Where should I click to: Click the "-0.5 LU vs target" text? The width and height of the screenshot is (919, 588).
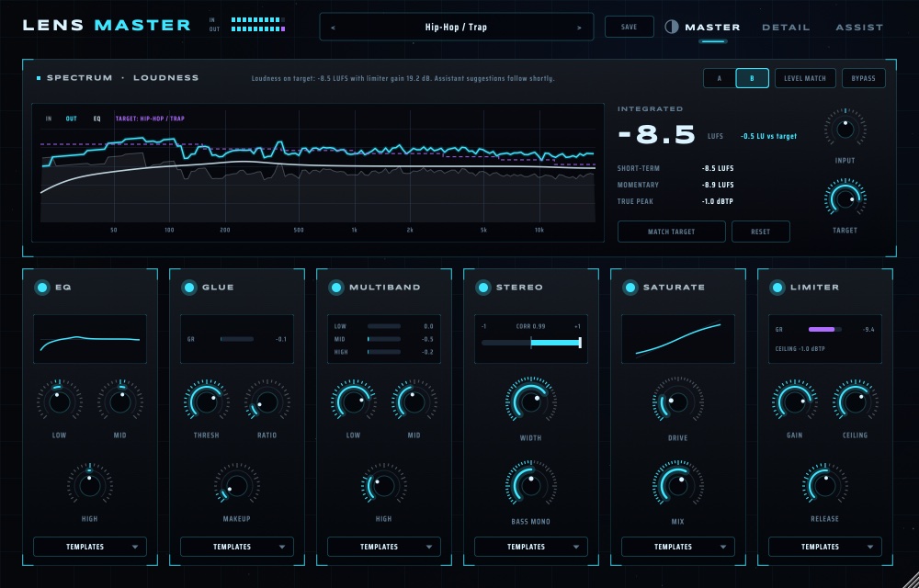[768, 137]
